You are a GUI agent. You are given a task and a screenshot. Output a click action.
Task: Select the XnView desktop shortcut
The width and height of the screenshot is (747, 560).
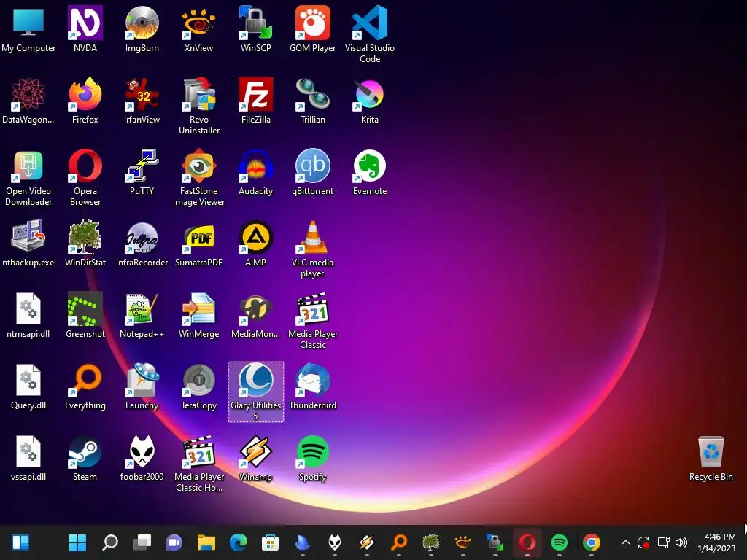(198, 28)
